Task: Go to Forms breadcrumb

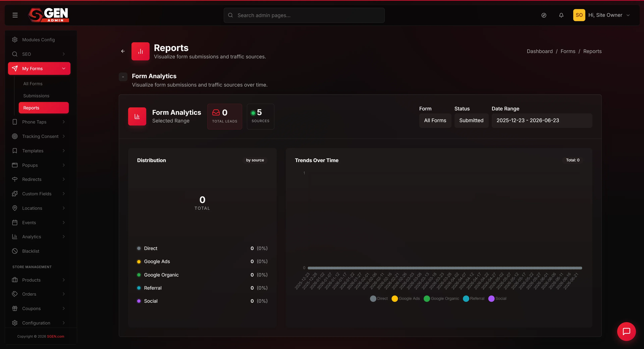Action: tap(568, 51)
